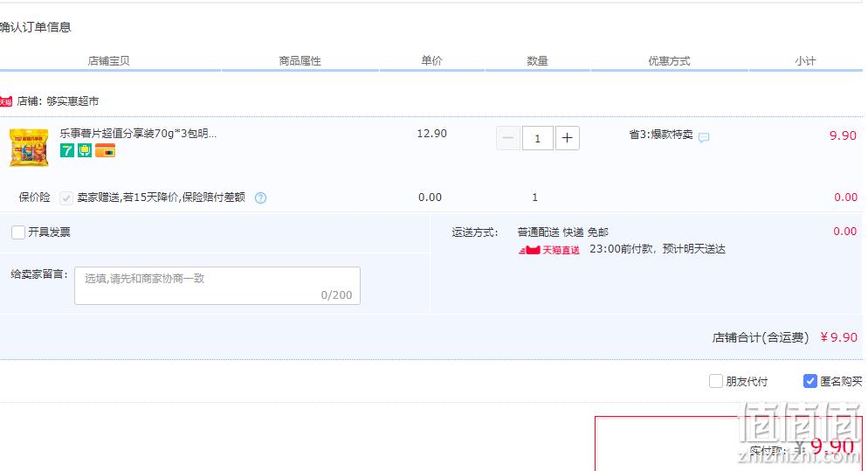
Task: Click the 天猫直送 delivery logo
Action: coord(549,250)
